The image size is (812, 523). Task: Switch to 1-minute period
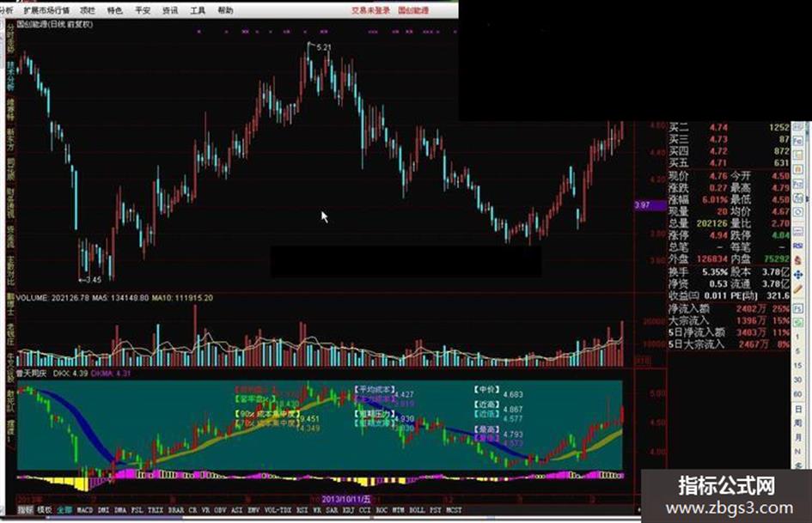point(797,338)
